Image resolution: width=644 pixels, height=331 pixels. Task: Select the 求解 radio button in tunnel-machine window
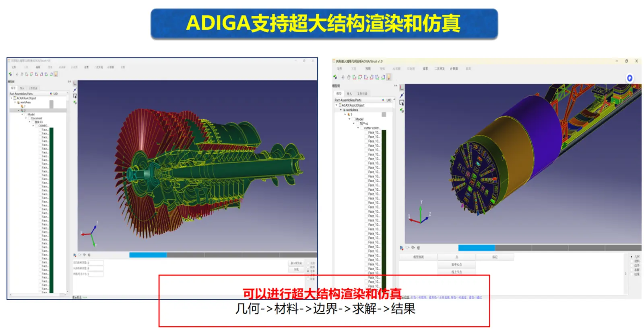[632, 270]
